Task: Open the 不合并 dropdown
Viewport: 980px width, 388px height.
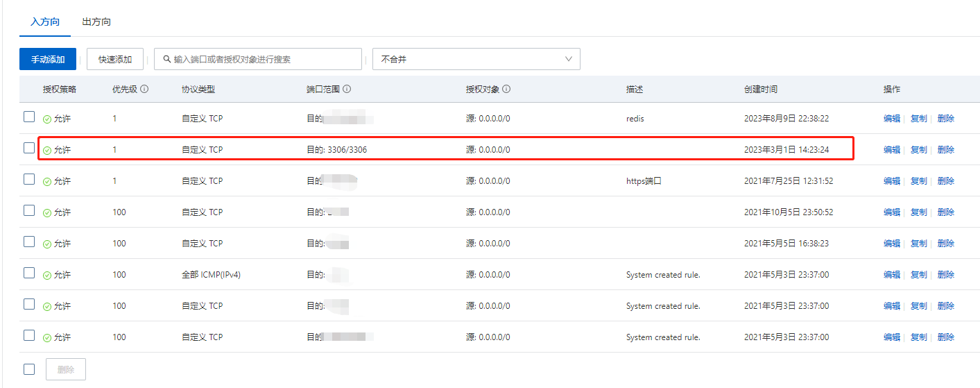Action: coord(476,59)
